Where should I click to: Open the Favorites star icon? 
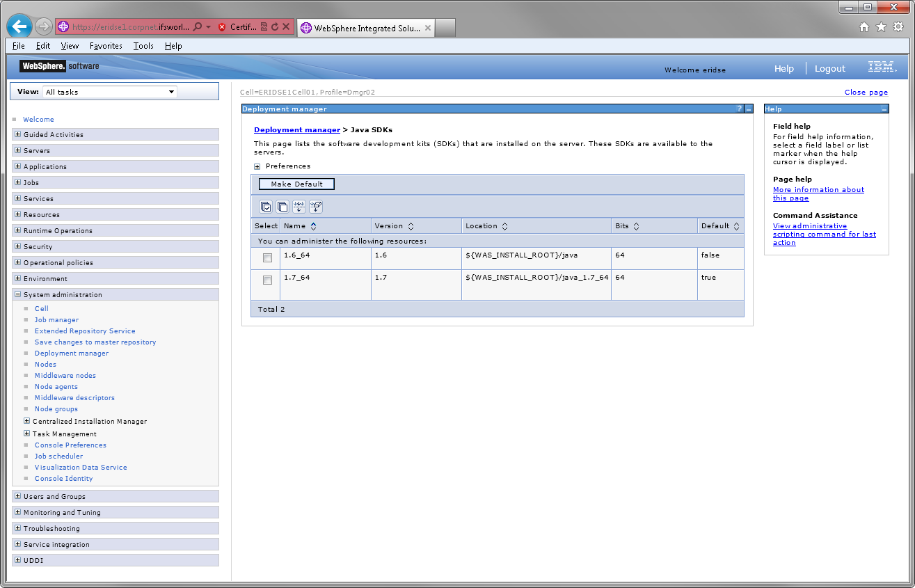(881, 27)
